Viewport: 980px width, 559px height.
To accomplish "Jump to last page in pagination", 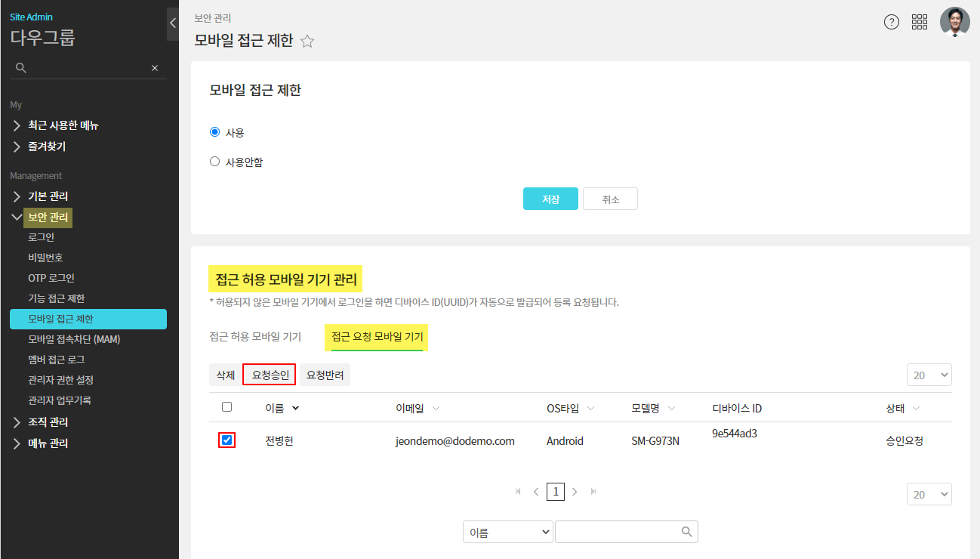I will [x=593, y=492].
